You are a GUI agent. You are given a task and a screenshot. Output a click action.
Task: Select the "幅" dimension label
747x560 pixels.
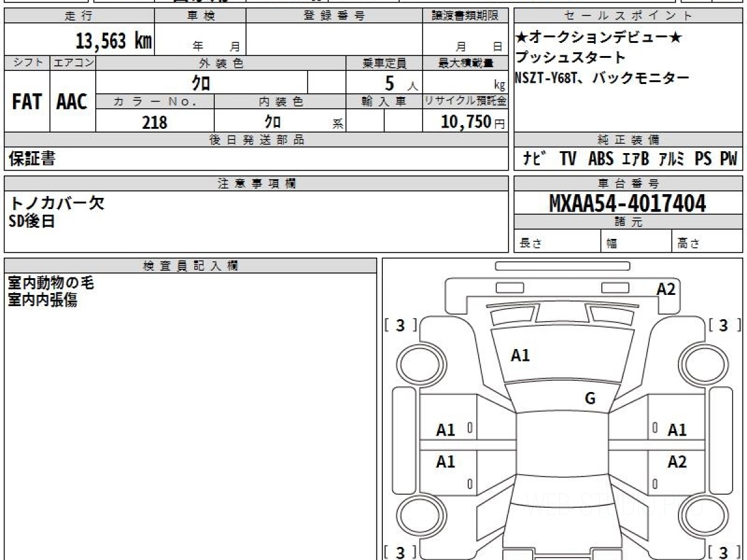pos(612,245)
